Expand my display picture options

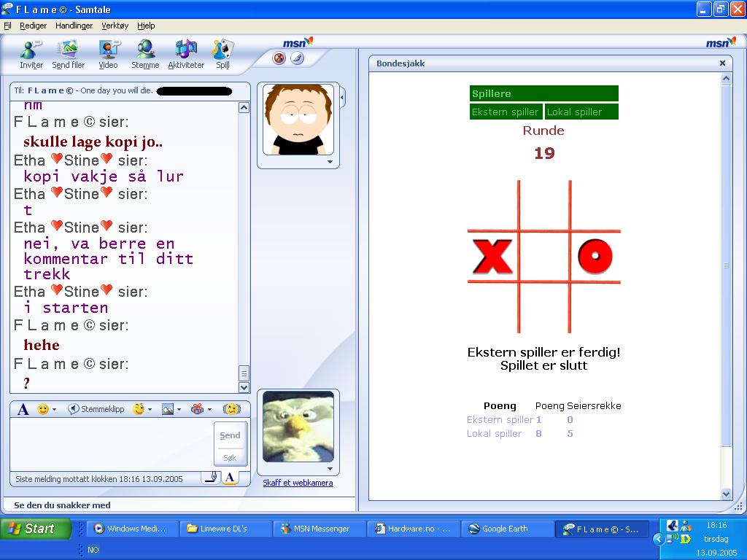pos(330,469)
